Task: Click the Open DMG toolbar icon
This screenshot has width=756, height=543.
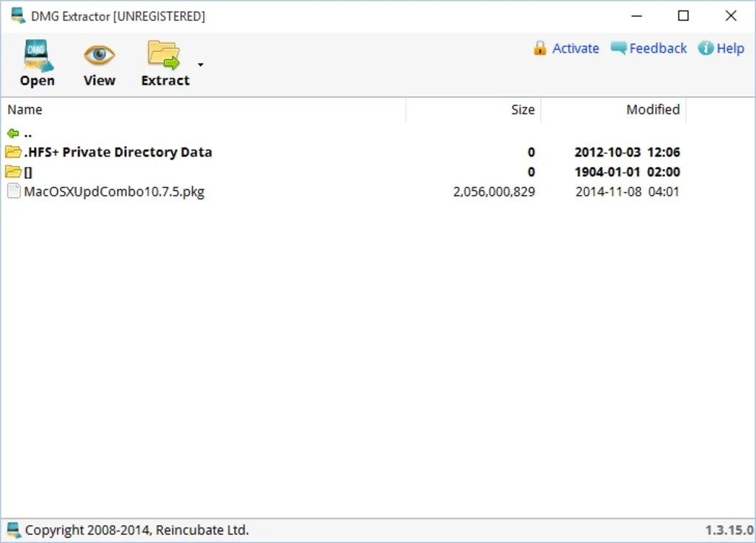Action: [37, 56]
